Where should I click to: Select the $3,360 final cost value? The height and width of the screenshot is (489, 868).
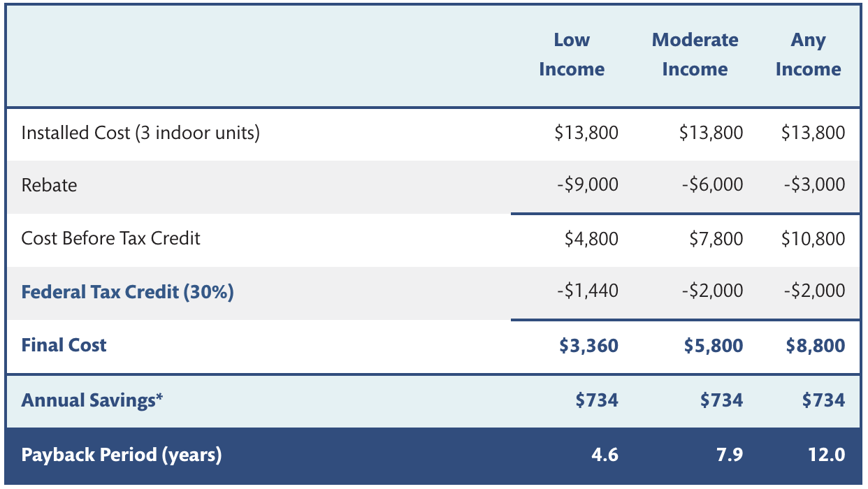[x=588, y=345]
